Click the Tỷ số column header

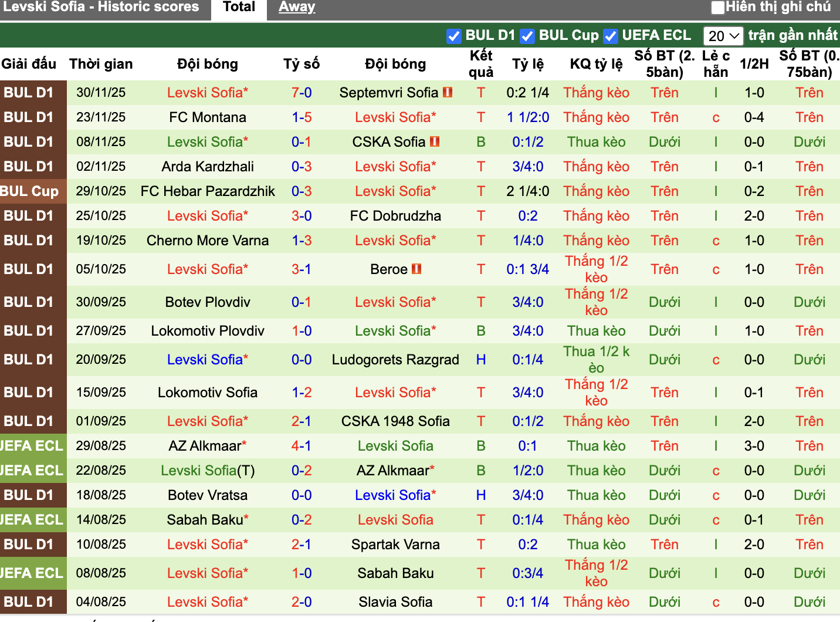coord(302,64)
